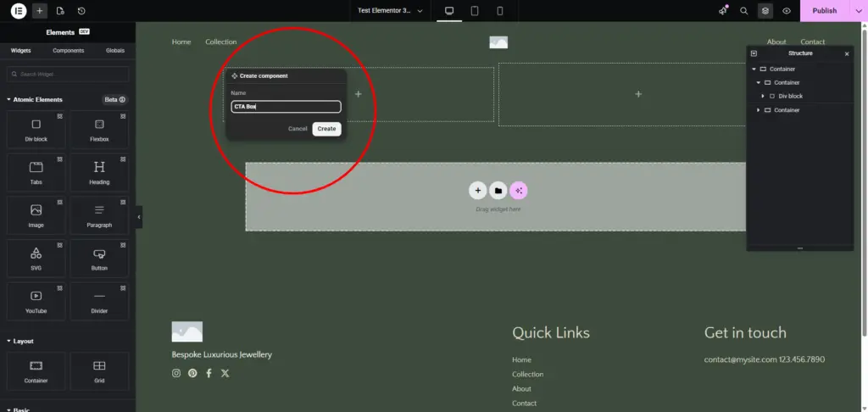
Task: Select the Paragraph widget
Action: [99, 215]
